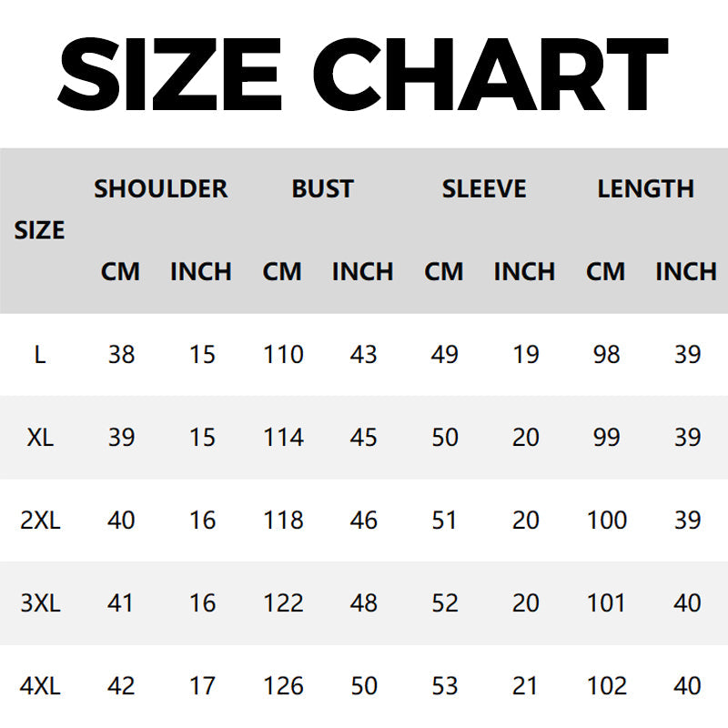Viewport: 728px width, 728px height.
Task: Click the SIZE header cell
Action: click(39, 231)
